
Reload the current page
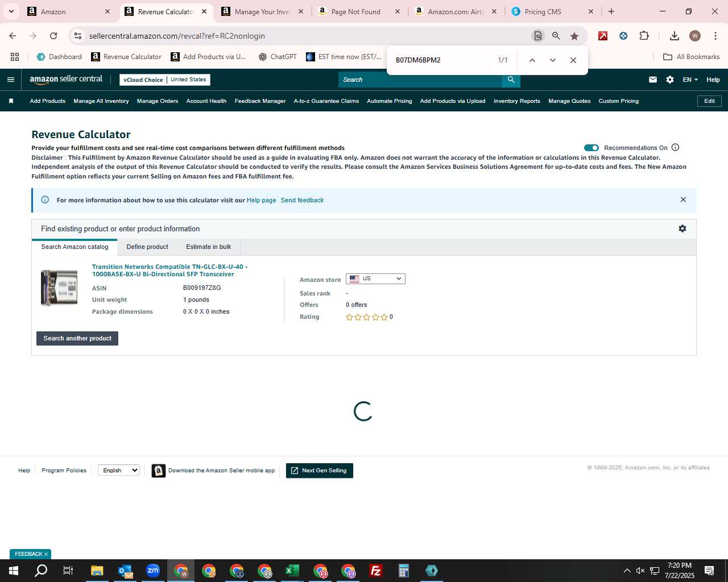click(x=53, y=36)
